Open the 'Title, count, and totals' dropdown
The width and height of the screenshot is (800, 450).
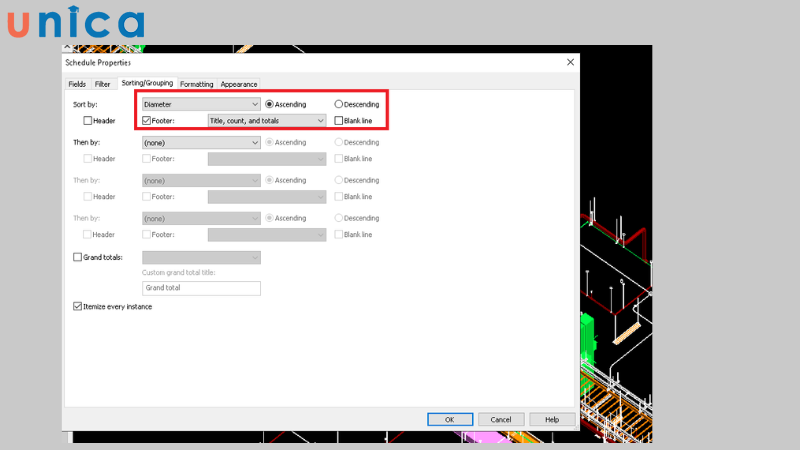tap(267, 121)
